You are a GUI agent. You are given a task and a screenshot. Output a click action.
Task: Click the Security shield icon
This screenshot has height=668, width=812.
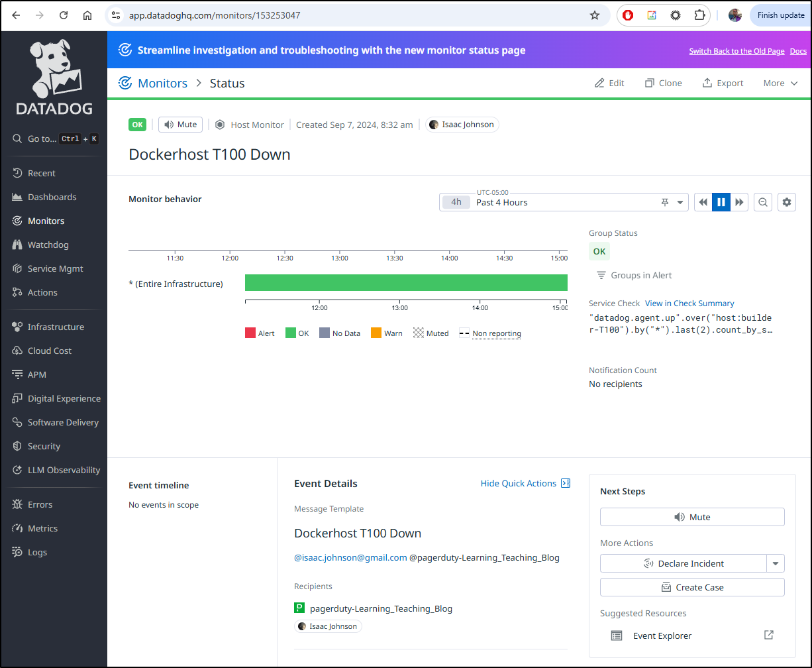point(17,446)
